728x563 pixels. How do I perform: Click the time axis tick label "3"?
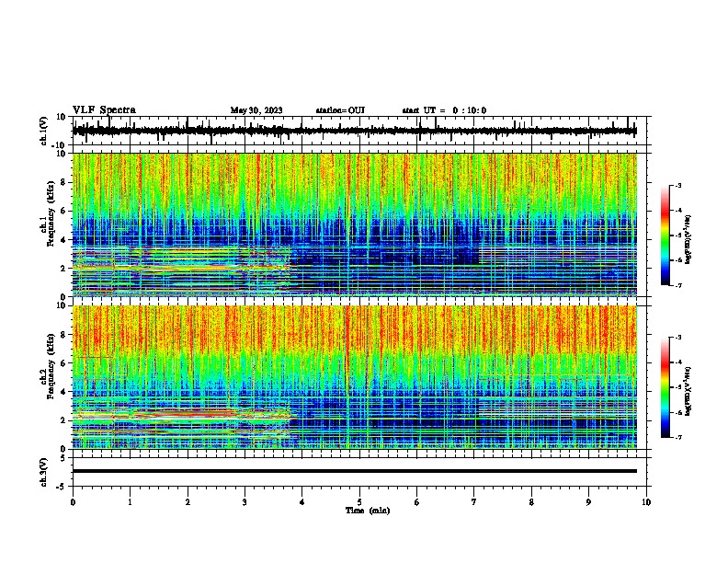click(x=245, y=502)
